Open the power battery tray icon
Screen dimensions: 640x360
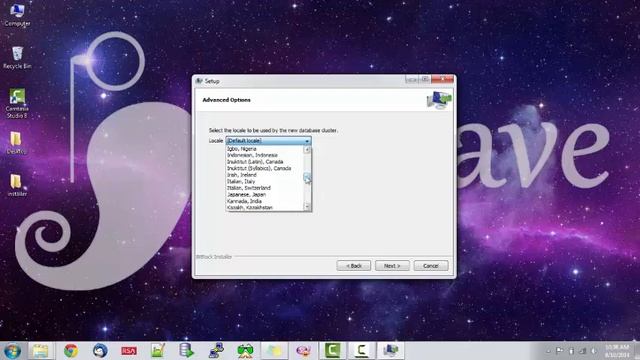coord(571,351)
